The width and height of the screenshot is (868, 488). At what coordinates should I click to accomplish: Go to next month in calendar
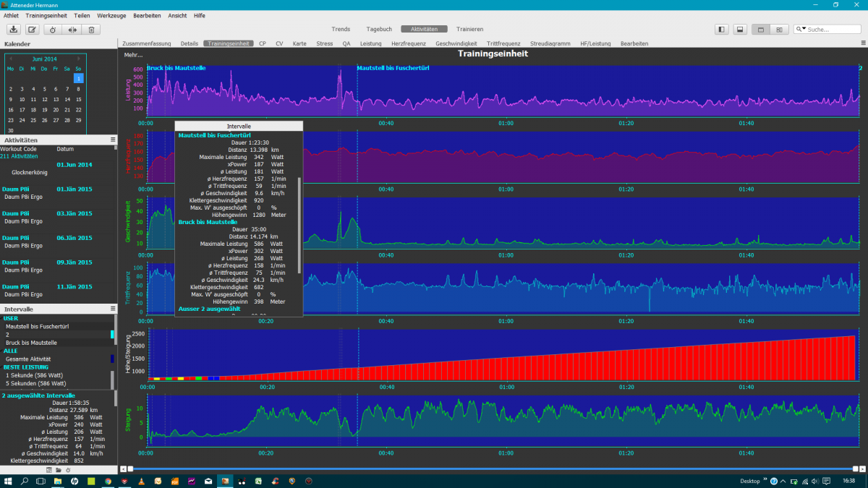pyautogui.click(x=78, y=59)
